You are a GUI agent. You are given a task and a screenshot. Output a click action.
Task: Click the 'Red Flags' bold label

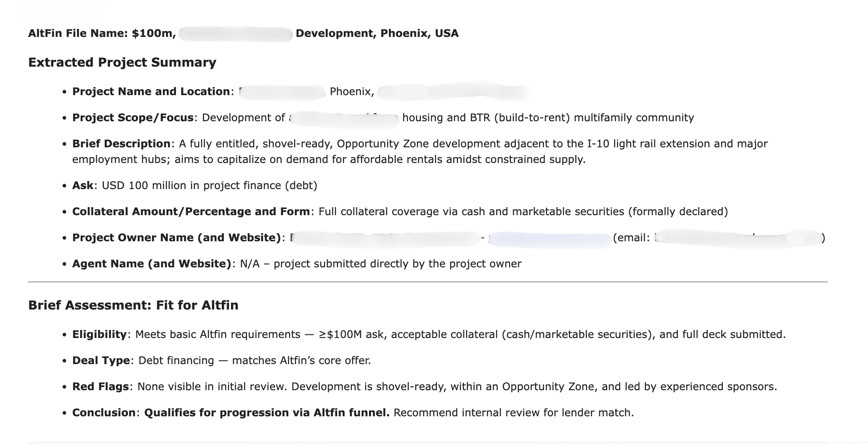[100, 387]
